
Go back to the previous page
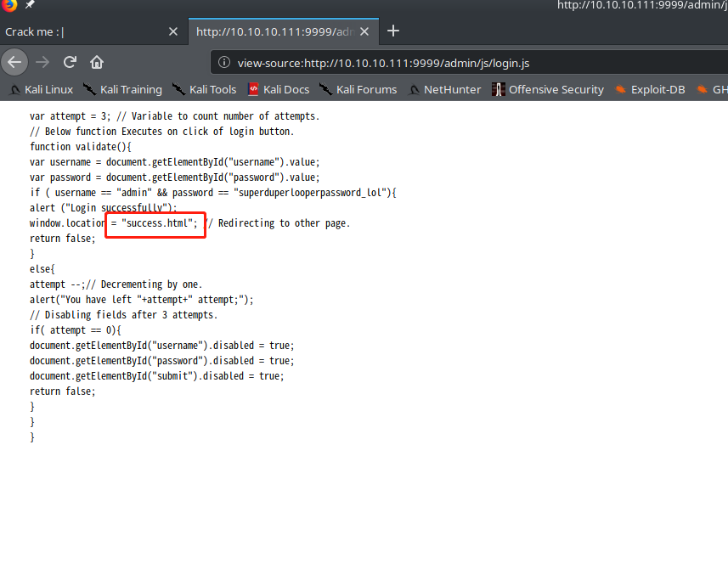pyautogui.click(x=14, y=62)
